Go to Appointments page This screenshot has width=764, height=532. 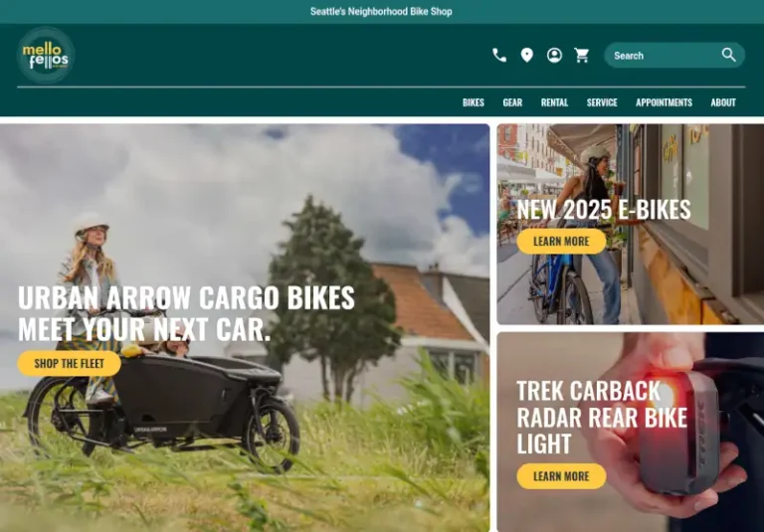tap(664, 102)
